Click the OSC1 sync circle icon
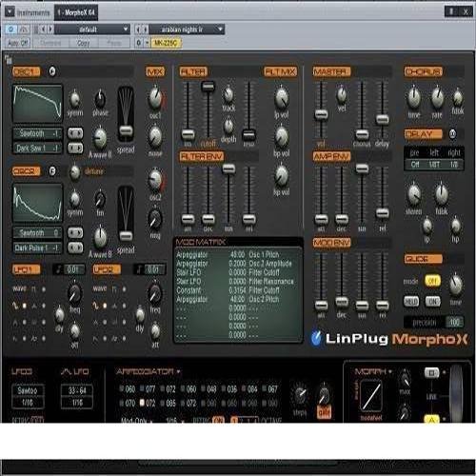 [x=52, y=71]
